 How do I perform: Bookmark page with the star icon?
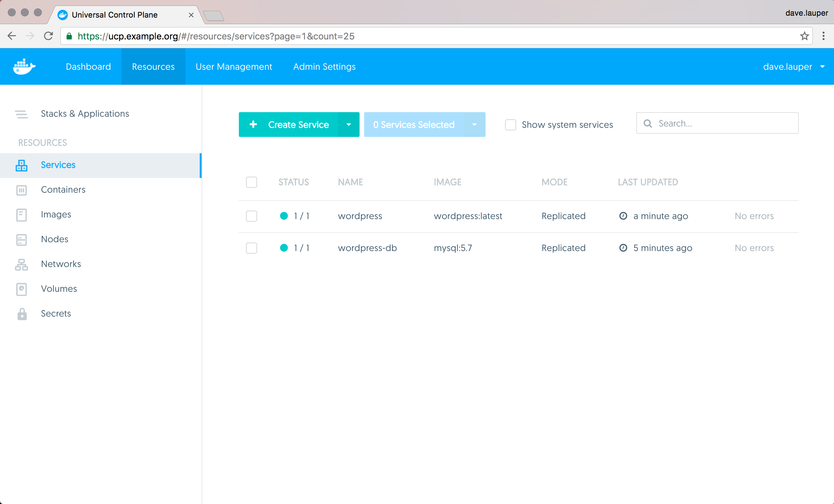[804, 36]
